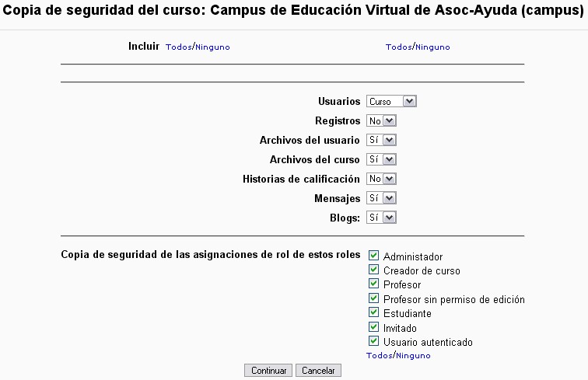Uncheck the Administrador role checkbox
This screenshot has width=588, height=380.
click(x=374, y=256)
